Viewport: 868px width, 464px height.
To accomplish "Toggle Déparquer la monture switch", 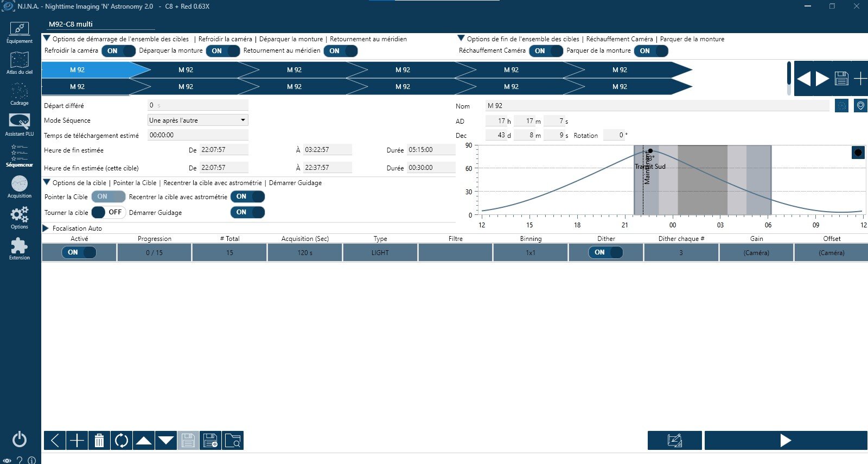I will [223, 51].
